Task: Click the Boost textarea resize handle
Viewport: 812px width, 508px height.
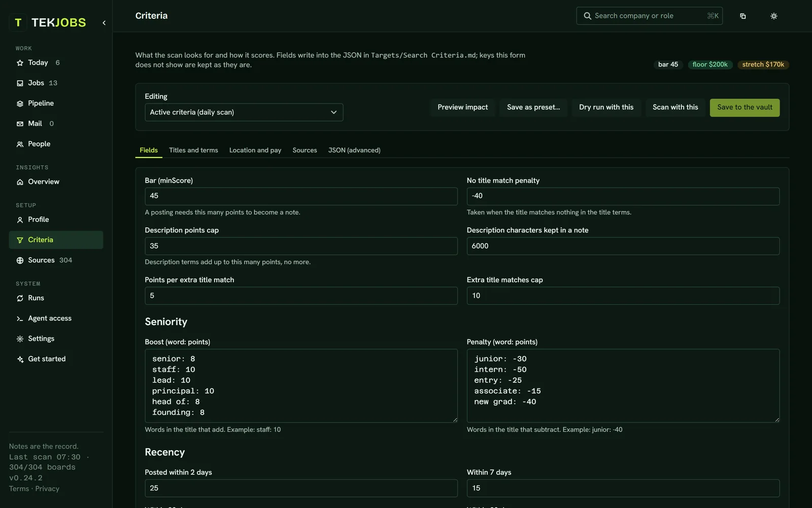Action: 455,420
